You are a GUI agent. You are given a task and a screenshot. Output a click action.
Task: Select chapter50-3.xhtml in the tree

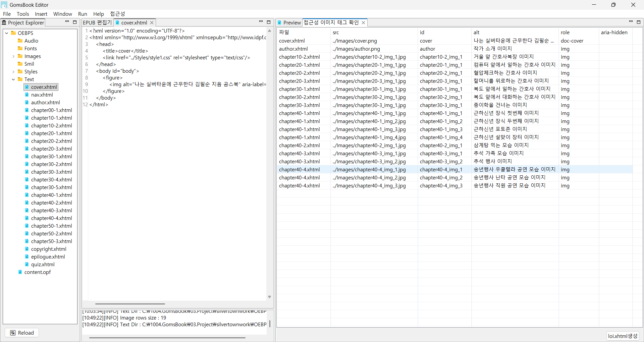[51, 241]
